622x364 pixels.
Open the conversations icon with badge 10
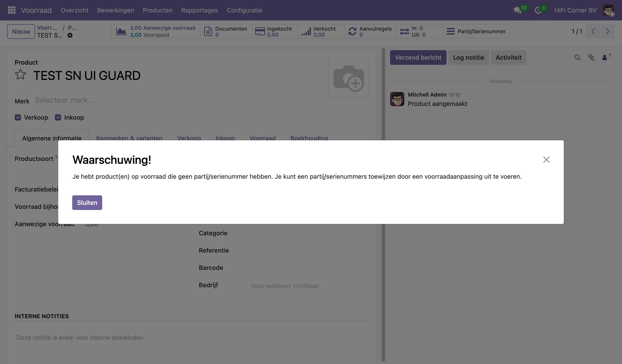coord(518,10)
